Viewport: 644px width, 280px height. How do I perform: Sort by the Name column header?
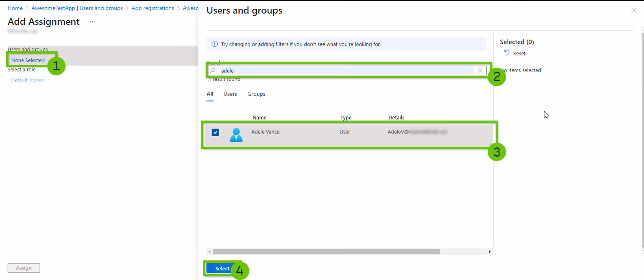(259, 117)
